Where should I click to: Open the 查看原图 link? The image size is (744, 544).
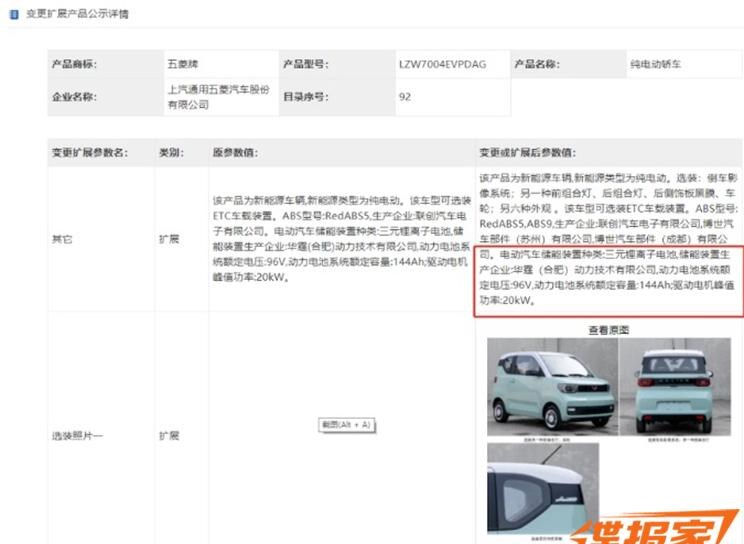click(609, 329)
